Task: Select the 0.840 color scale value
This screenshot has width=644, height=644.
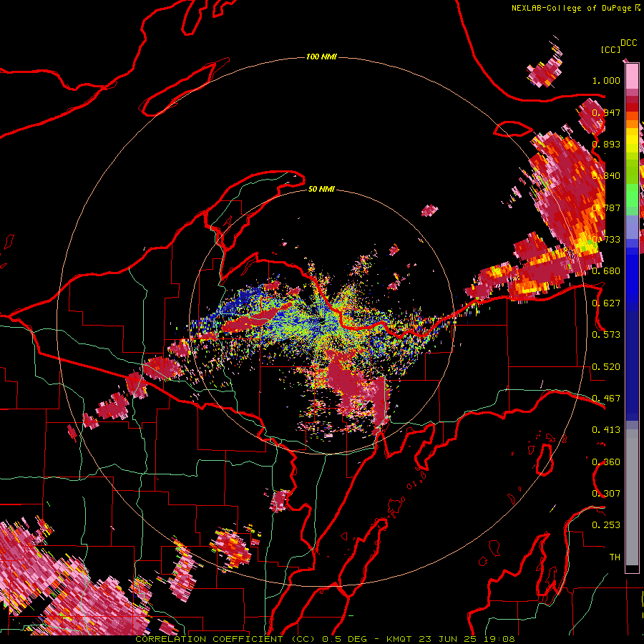Action: click(606, 176)
